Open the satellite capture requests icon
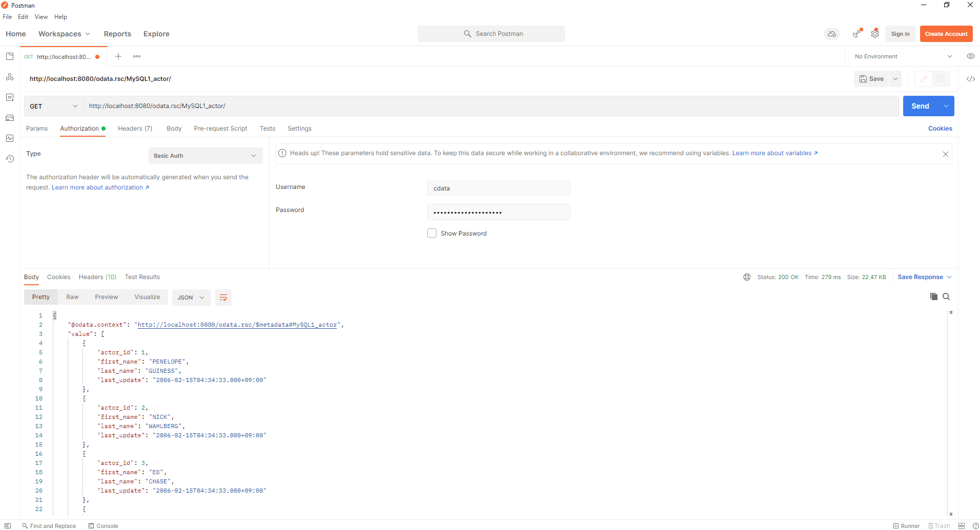The image size is (980, 530). (857, 34)
